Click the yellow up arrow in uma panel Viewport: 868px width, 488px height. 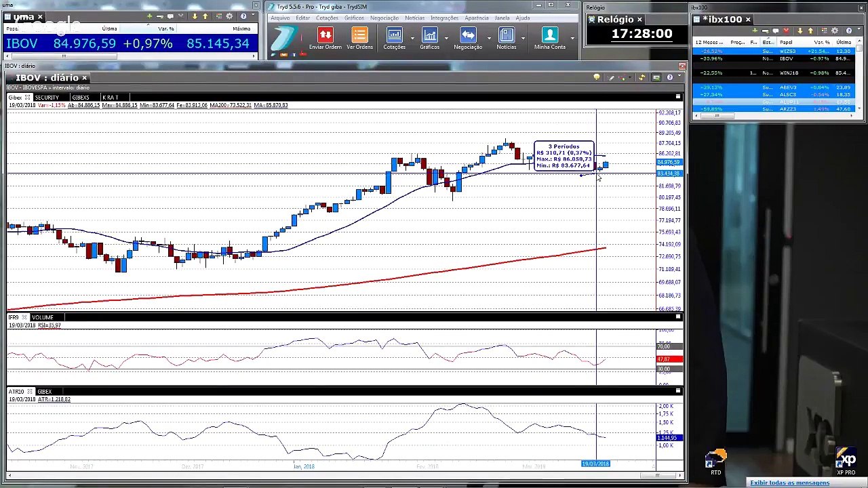pyautogui.click(x=205, y=16)
